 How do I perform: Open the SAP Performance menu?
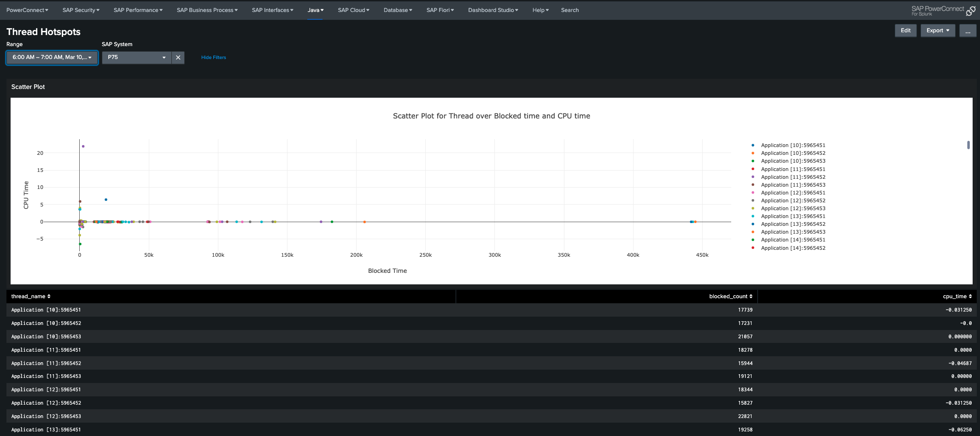[138, 10]
